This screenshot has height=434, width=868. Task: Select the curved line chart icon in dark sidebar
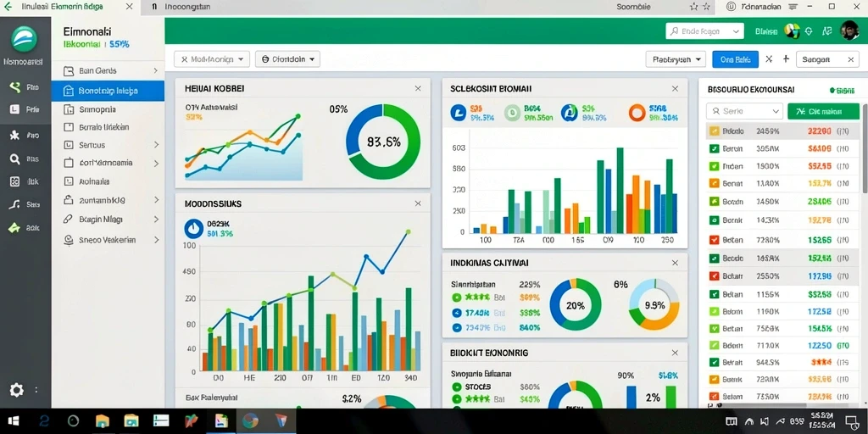coord(15,205)
